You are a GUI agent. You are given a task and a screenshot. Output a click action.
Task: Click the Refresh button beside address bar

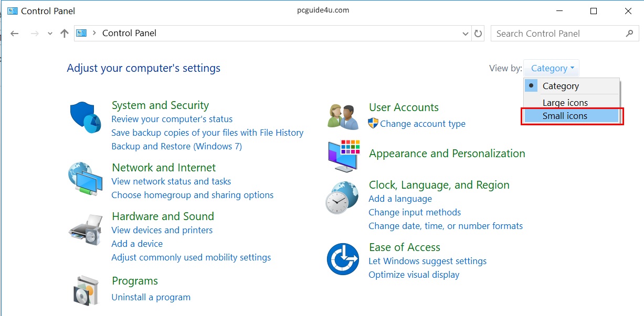[x=478, y=34]
